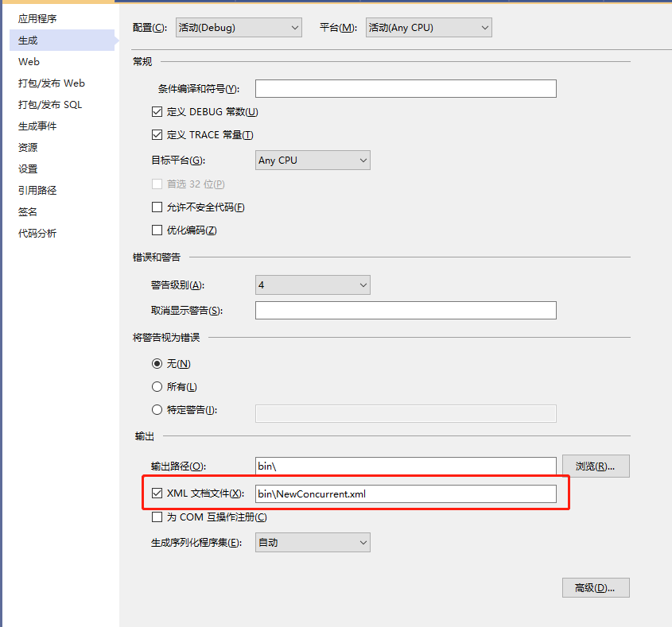
Task: Click the 高级 button
Action: (596, 587)
